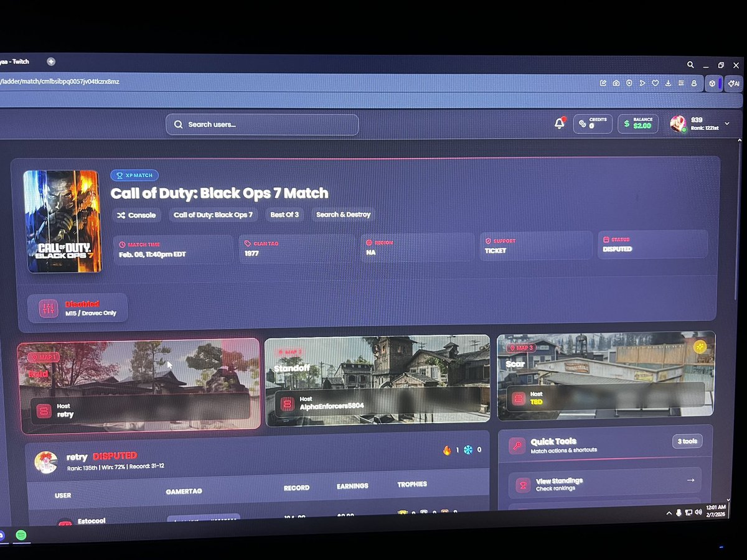This screenshot has width=747, height=560.
Task: Click the volume speaker tray icon
Action: pos(698,513)
